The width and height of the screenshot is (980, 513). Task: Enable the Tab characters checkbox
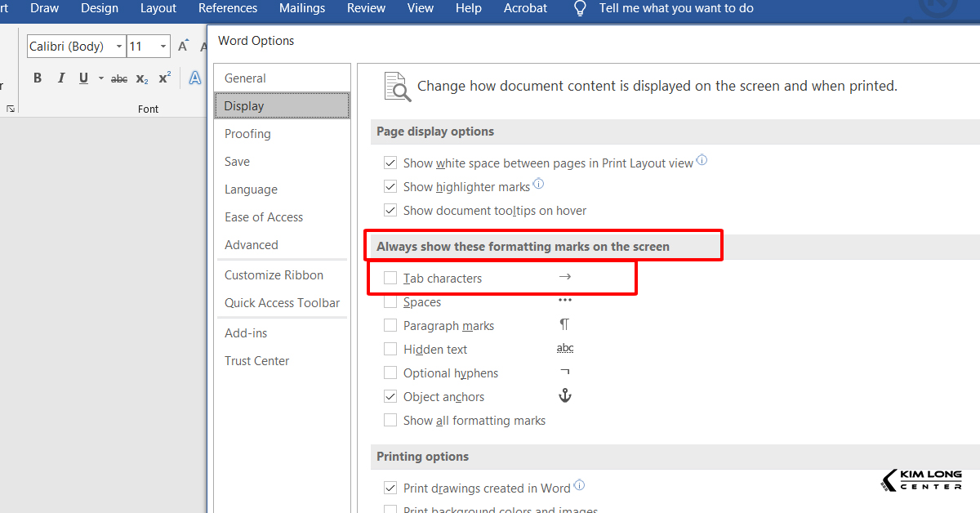pos(390,279)
